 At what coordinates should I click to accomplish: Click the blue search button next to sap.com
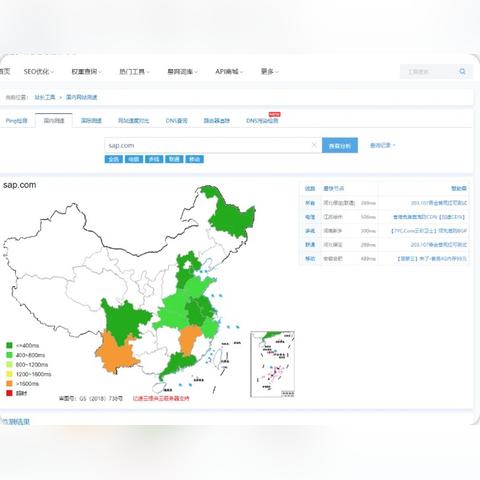[x=340, y=145]
